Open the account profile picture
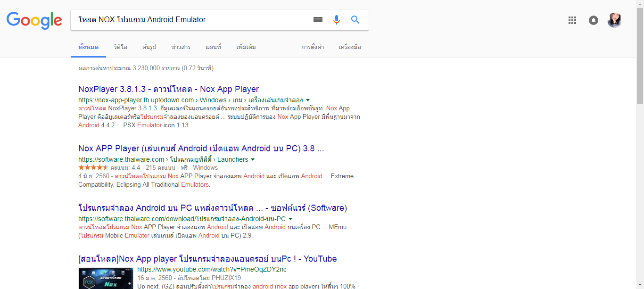644x289 pixels. [614, 20]
